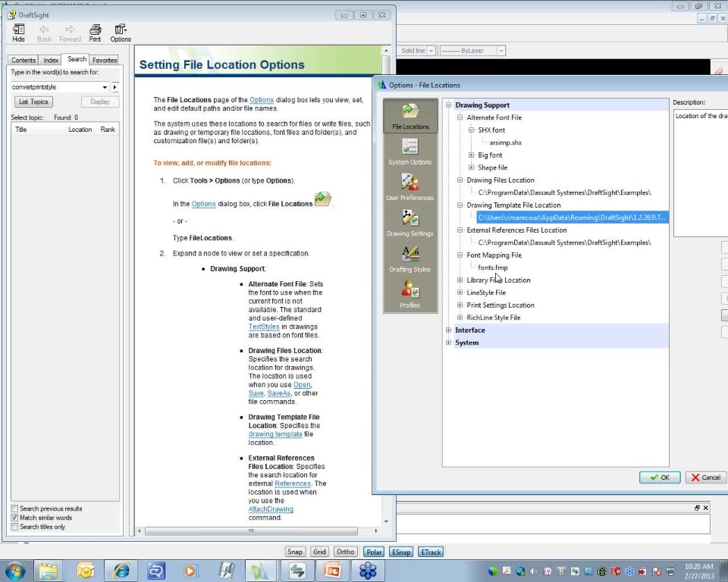Click Windows Start button
Image resolution: width=728 pixels, height=582 pixels.
[14, 571]
